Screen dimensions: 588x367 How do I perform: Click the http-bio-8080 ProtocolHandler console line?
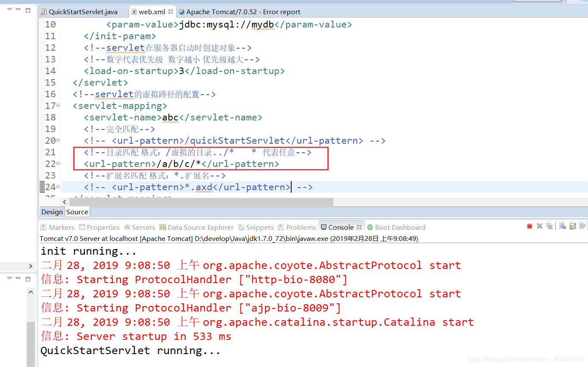pyautogui.click(x=194, y=279)
